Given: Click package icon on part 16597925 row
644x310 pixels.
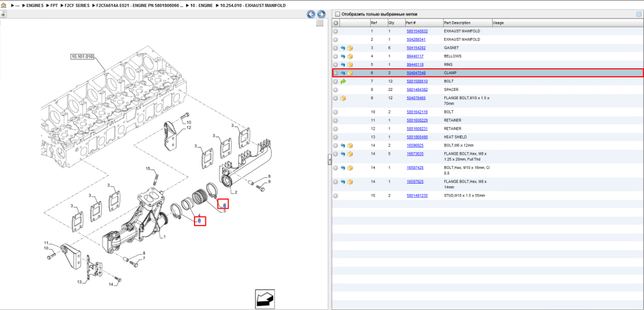Looking at the screenshot, I should (x=350, y=182).
